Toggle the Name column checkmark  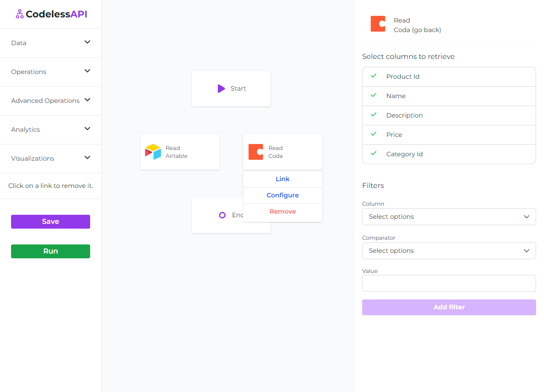(374, 95)
